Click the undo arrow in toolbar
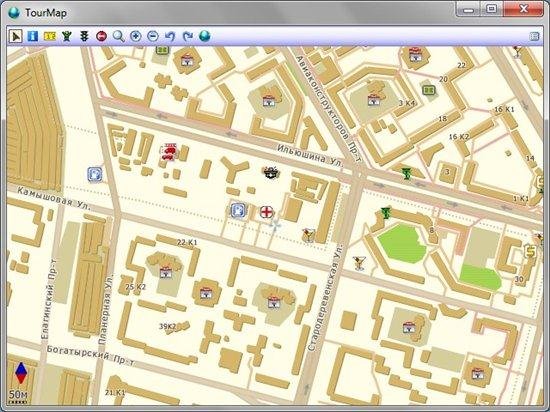This screenshot has width=550, height=412. pos(170,36)
